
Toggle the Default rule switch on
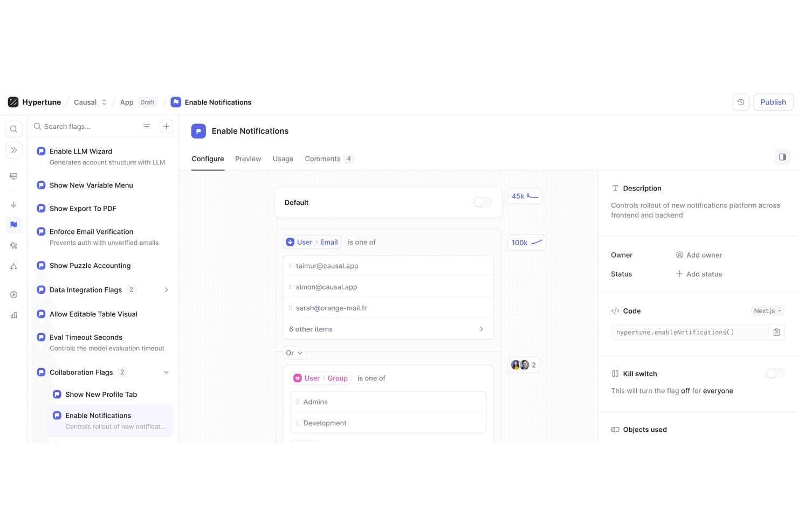pyautogui.click(x=482, y=202)
